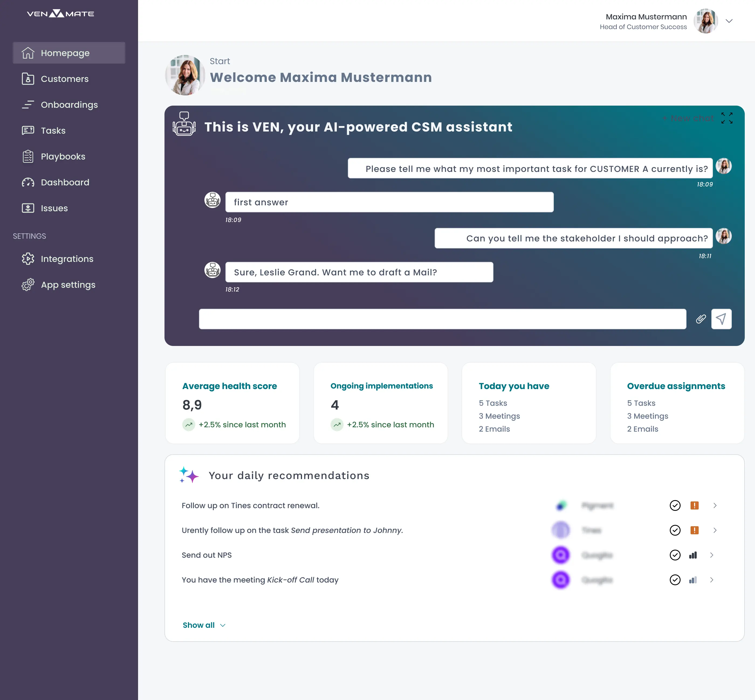Mark Send out NPS as complete
755x700 pixels.
(675, 555)
